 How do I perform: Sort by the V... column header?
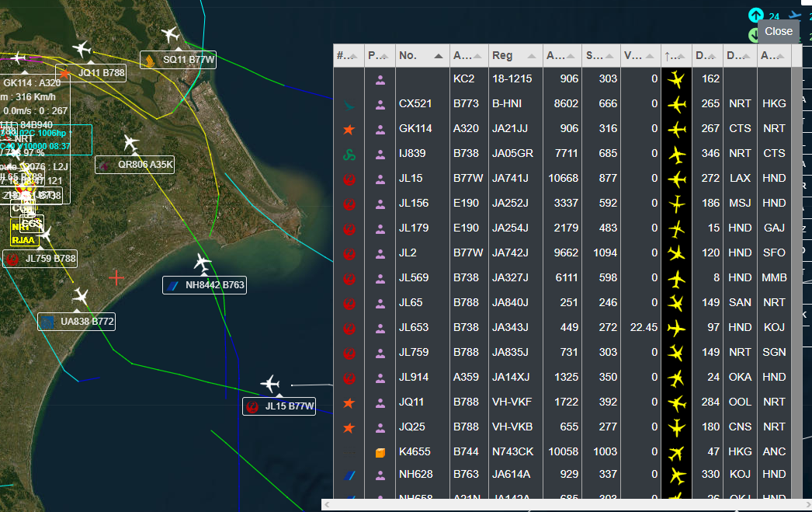[640, 55]
